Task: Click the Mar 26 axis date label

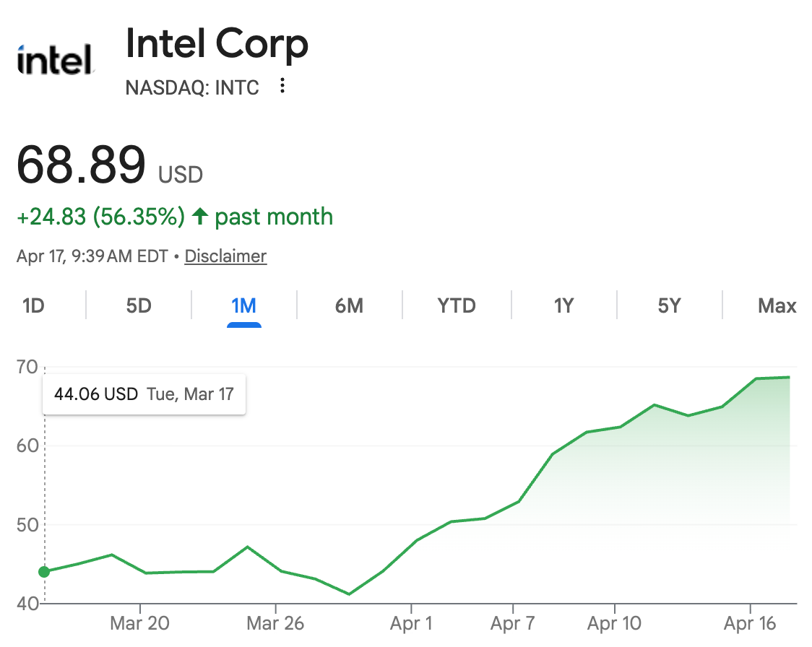Action: 275,623
